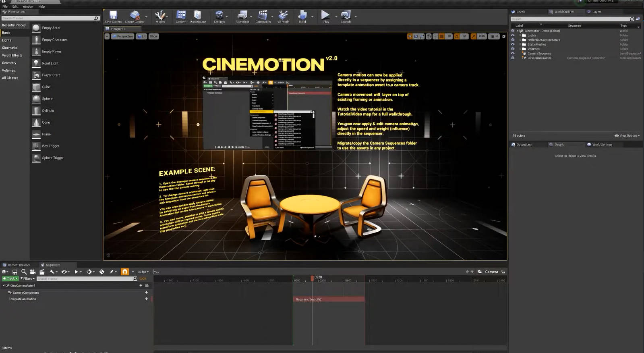Click the Modes toolbar icon
Viewport: 644px width, 353px height.
[x=160, y=17]
